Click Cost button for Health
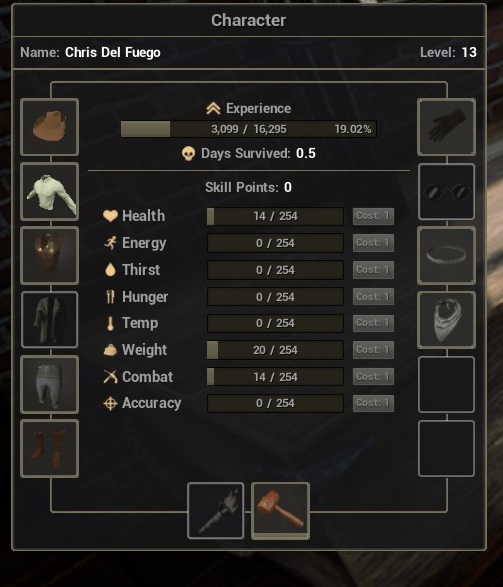The image size is (503, 587). click(373, 216)
